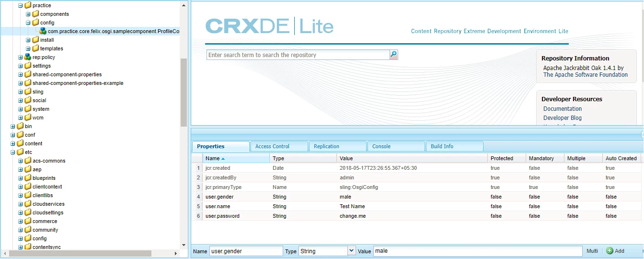Collapse the practice tree node
Screen dimensions: 644x259
[x=21, y=5]
